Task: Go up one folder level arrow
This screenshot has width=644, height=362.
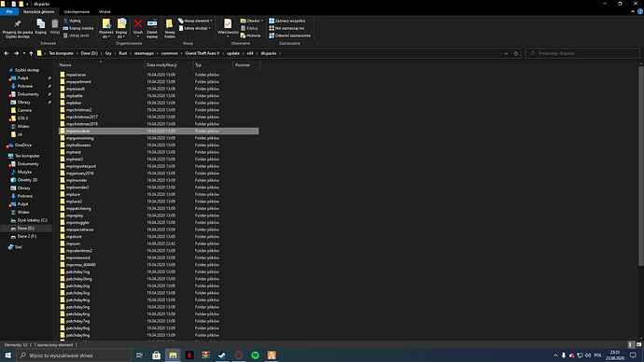Action: click(x=31, y=53)
